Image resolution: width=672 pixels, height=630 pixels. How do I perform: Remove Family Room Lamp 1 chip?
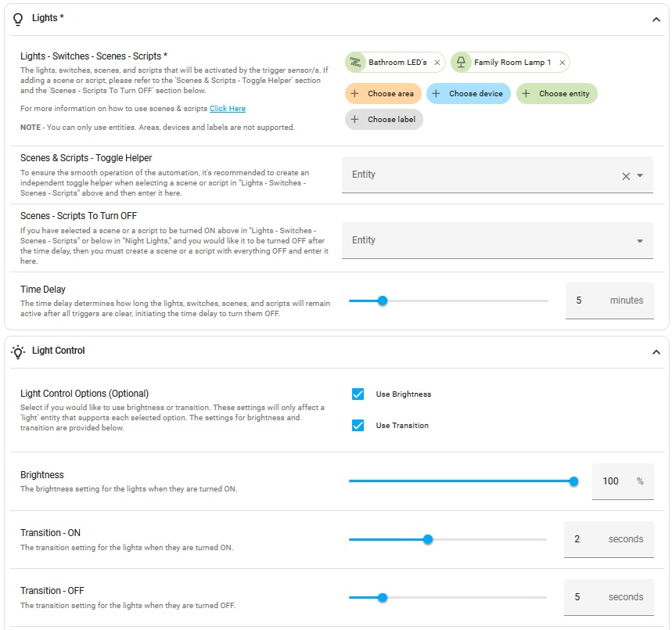click(562, 63)
